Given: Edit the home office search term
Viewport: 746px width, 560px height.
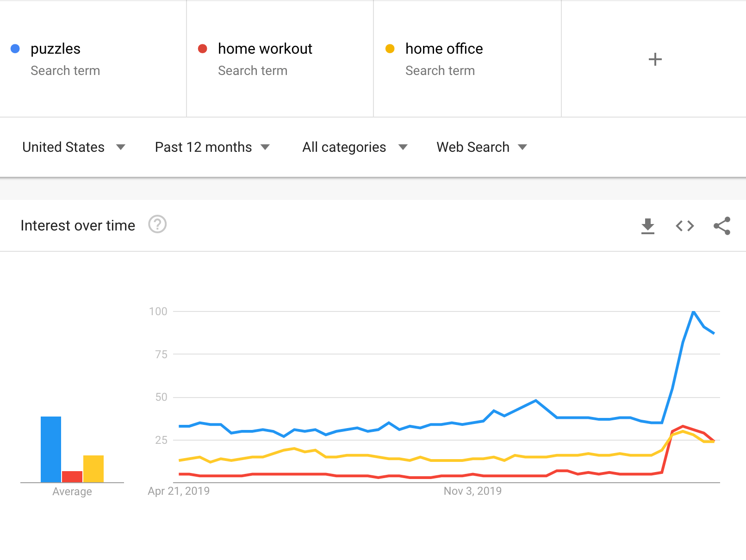Looking at the screenshot, I should pos(444,49).
